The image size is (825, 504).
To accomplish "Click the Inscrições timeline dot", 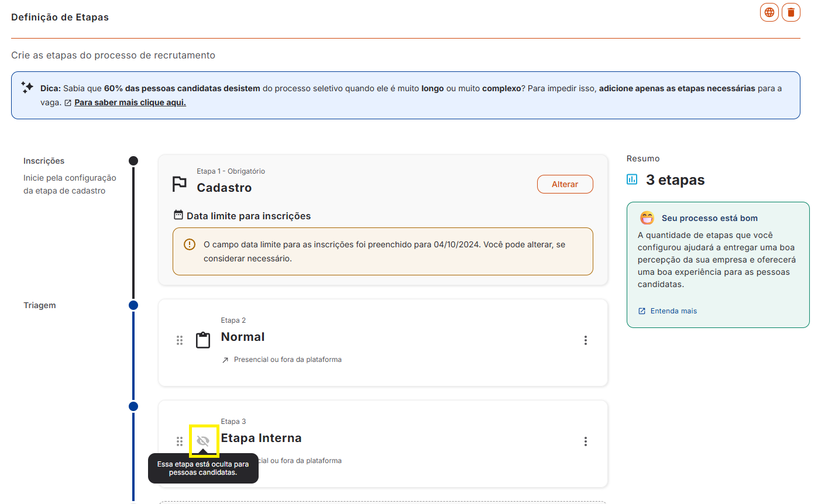I will [x=133, y=161].
